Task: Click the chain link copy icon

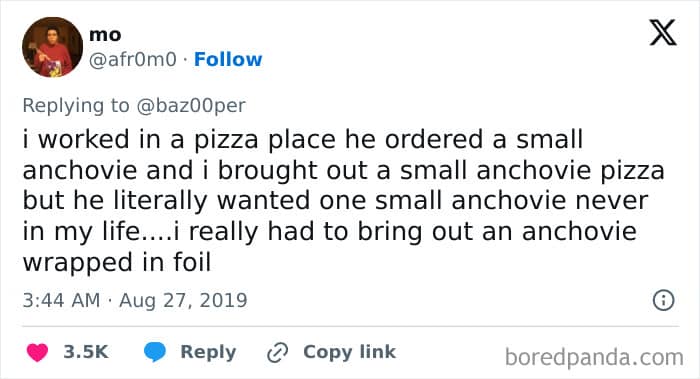Action: (277, 353)
